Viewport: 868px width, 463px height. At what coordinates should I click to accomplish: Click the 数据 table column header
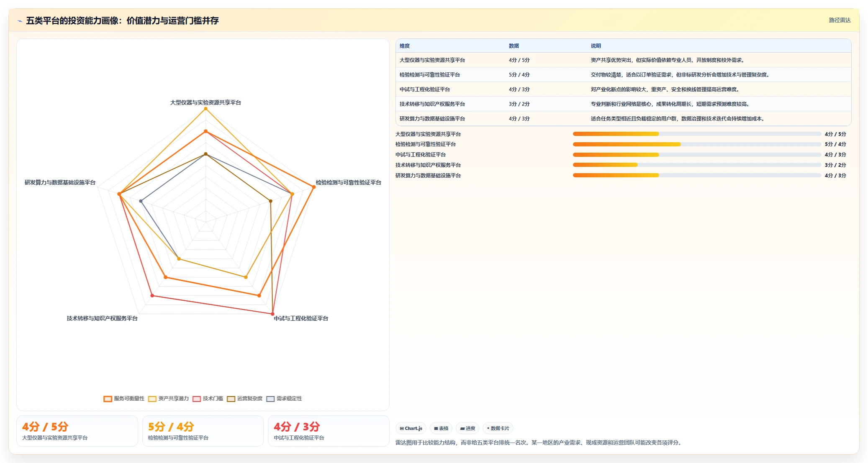(514, 46)
